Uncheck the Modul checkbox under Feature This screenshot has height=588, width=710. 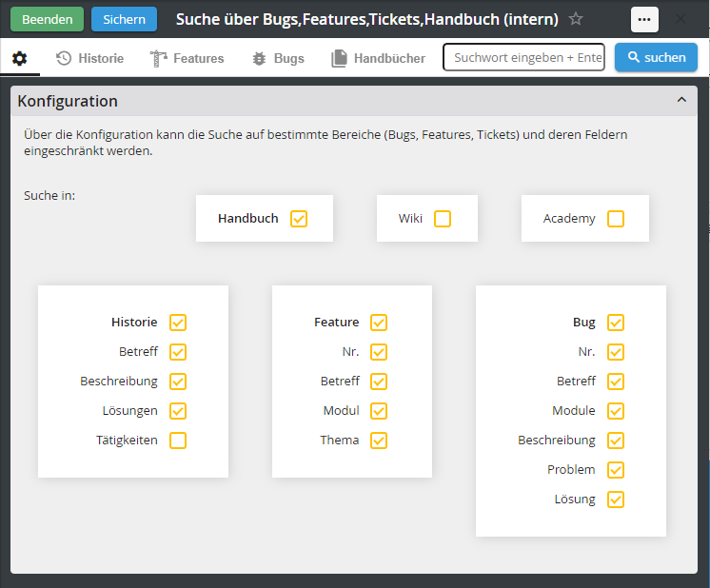[379, 411]
